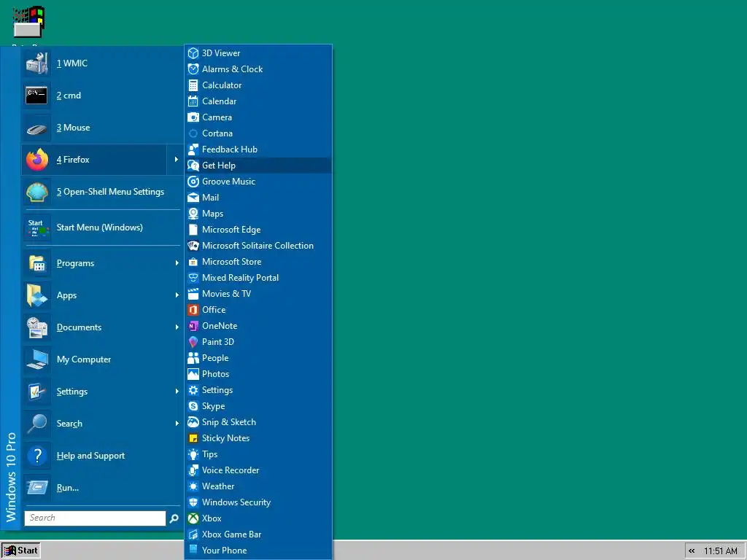Open My Computer menu item

tap(102, 359)
